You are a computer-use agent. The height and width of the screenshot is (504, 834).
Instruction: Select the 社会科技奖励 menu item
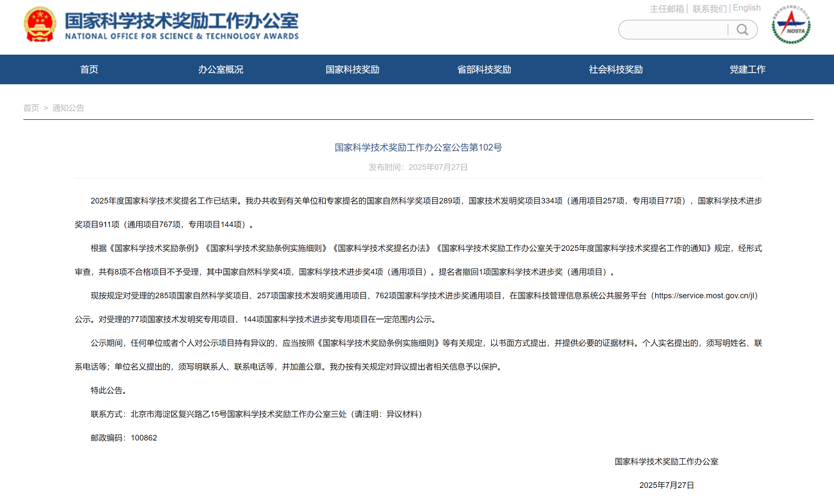pos(616,69)
